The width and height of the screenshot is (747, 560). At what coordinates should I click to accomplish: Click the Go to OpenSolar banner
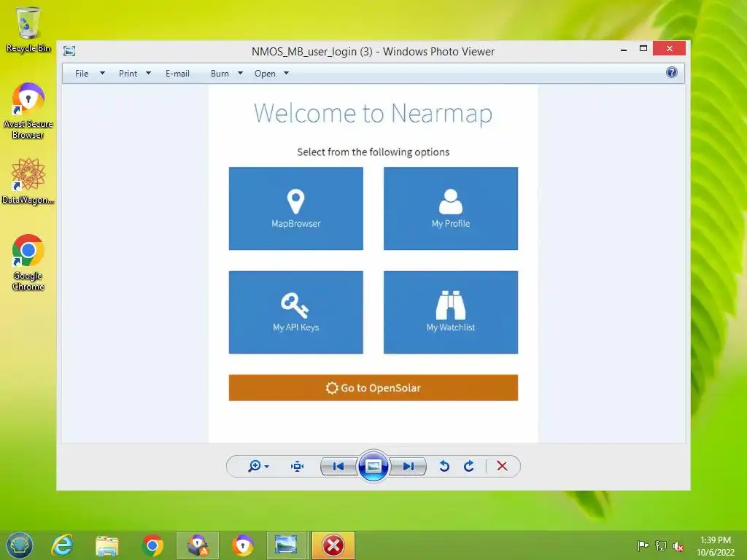pyautogui.click(x=373, y=388)
